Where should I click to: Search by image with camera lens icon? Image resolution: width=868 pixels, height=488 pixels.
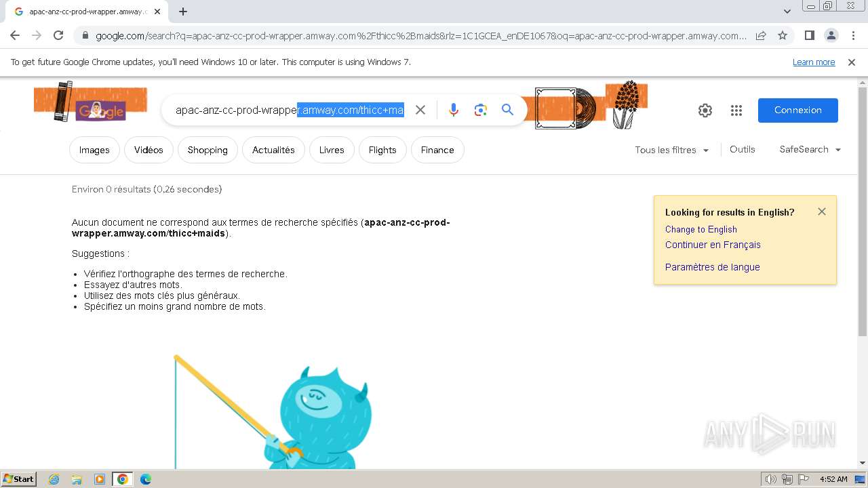coord(481,110)
